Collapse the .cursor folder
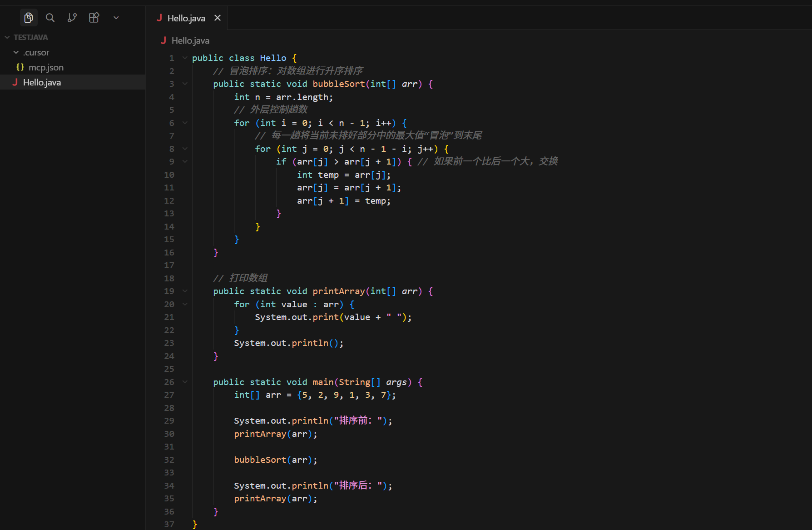Screen dimensions: 812x530 tap(16, 52)
